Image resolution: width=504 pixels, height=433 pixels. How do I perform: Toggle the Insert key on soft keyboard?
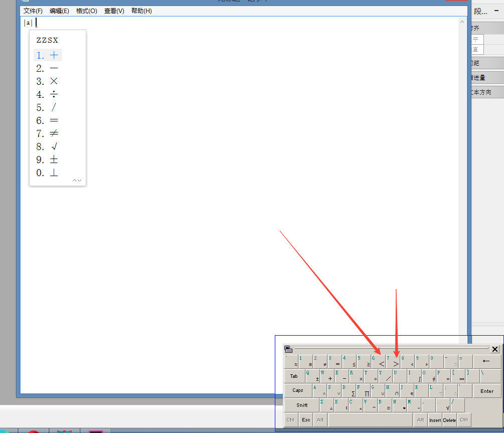(x=435, y=420)
